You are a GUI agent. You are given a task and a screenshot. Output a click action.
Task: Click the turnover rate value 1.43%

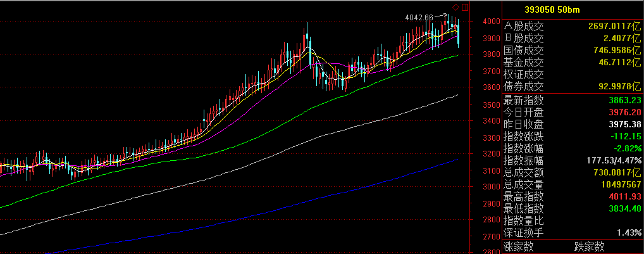629,232
